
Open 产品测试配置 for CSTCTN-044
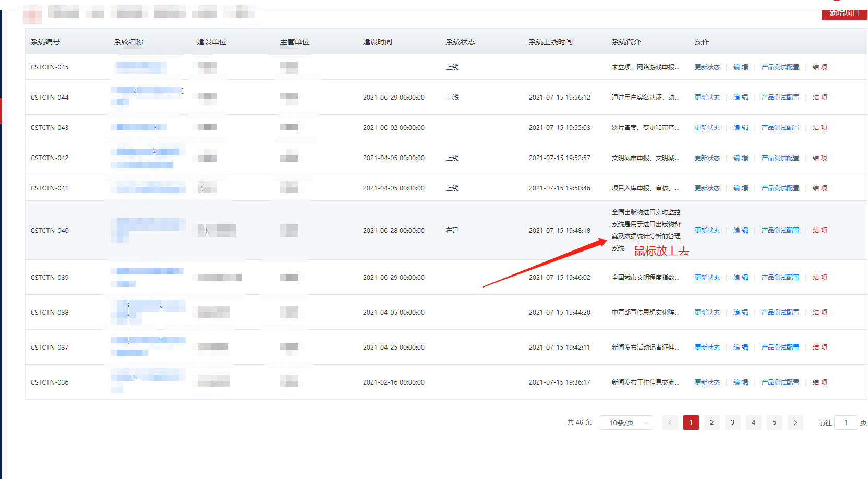(780, 98)
